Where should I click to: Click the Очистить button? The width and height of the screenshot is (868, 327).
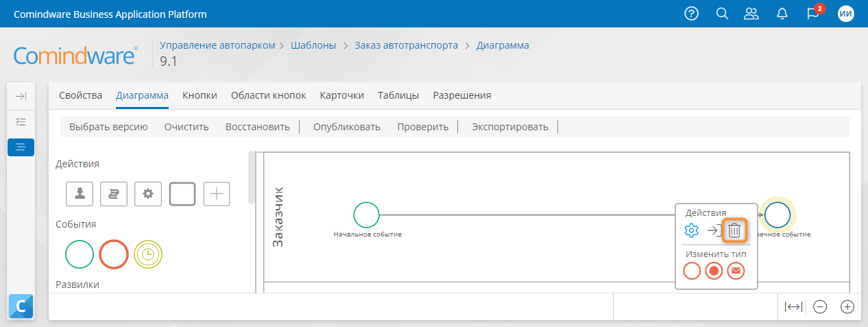point(186,127)
